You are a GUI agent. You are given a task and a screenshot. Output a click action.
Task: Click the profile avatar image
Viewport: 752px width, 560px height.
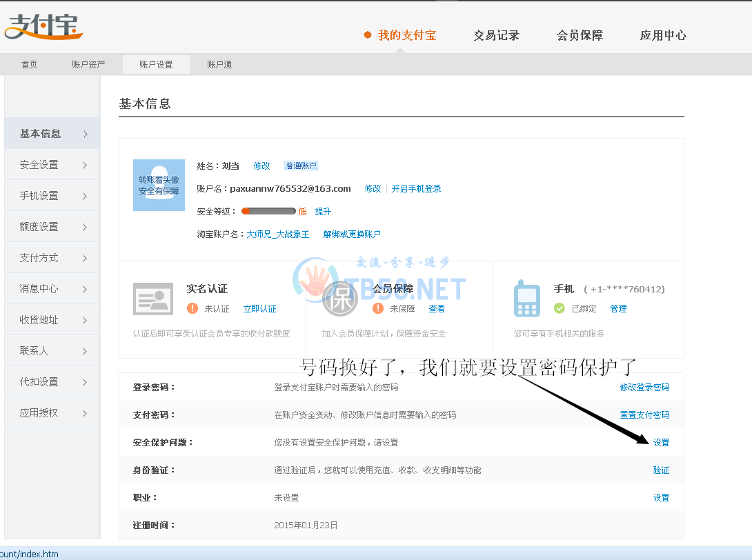(159, 185)
